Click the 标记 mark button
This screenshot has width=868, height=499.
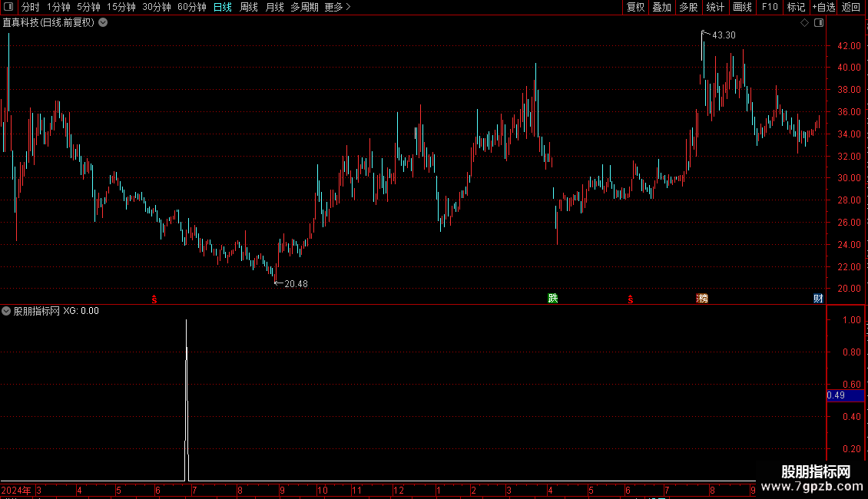pos(796,7)
